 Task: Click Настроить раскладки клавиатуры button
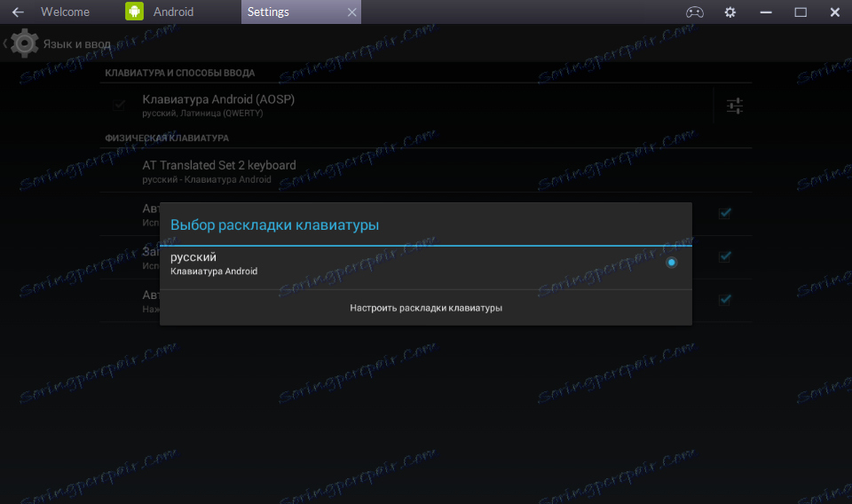425,308
